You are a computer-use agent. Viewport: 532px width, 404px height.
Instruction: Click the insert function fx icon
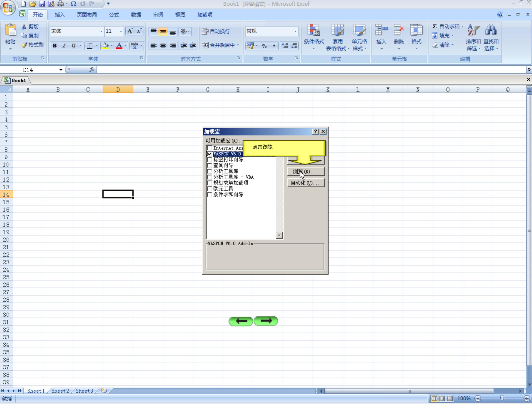(92, 70)
